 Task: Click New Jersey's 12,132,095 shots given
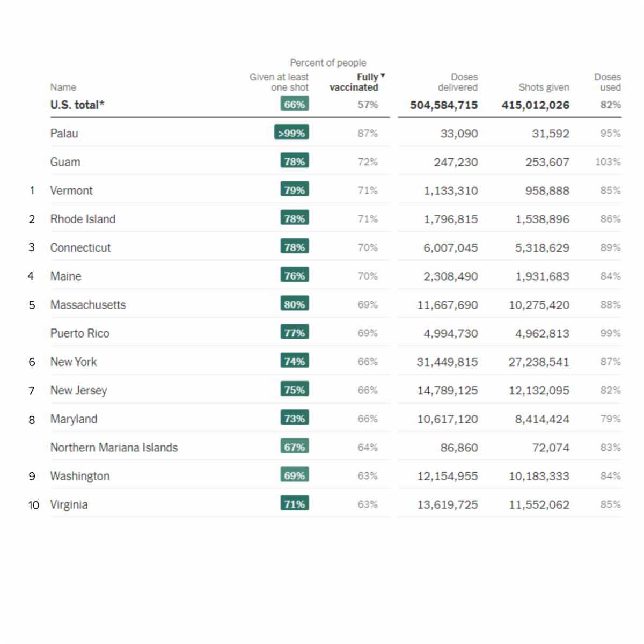coord(539,391)
